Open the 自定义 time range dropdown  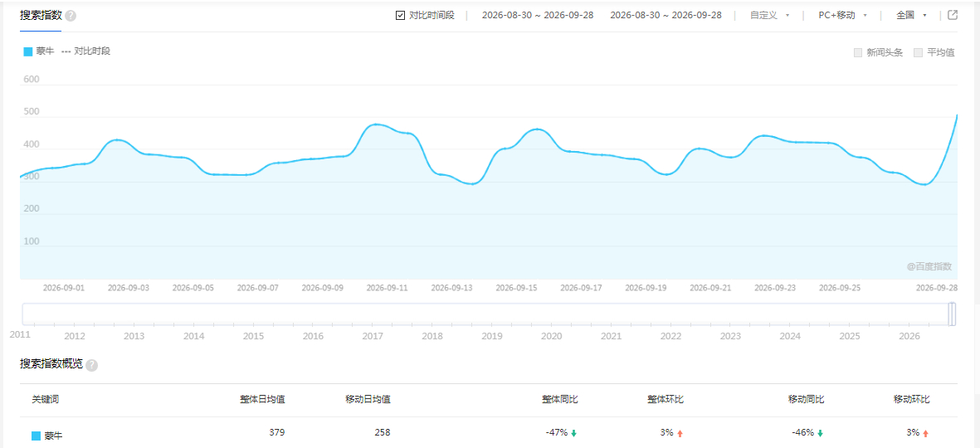tap(770, 15)
